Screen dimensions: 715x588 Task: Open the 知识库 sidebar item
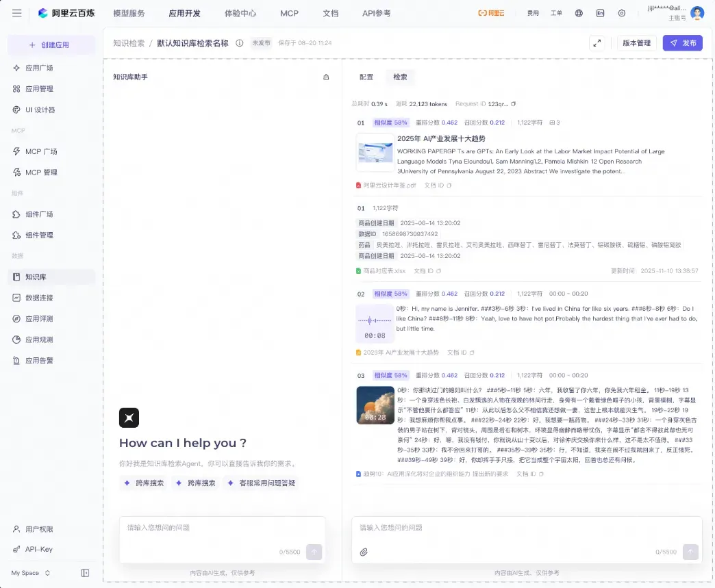coord(51,277)
